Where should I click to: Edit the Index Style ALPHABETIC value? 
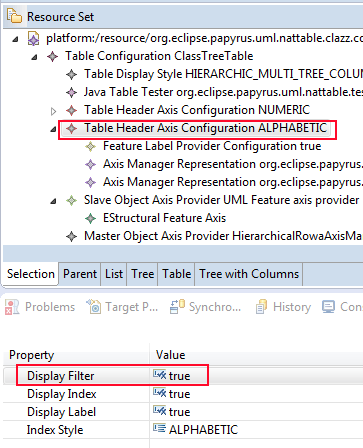(203, 430)
